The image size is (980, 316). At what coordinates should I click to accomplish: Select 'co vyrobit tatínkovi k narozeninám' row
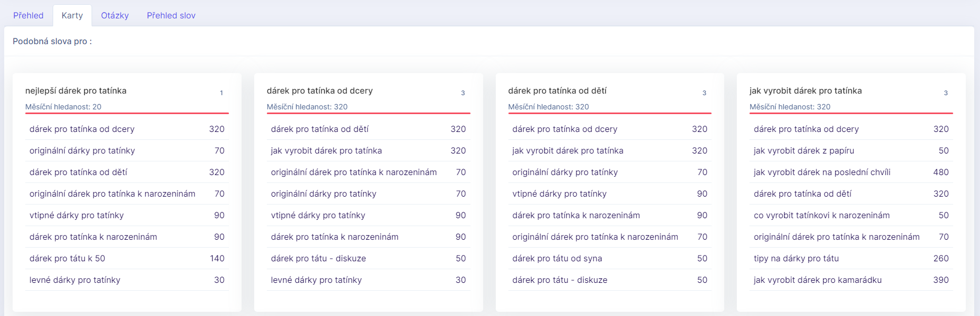coord(822,215)
